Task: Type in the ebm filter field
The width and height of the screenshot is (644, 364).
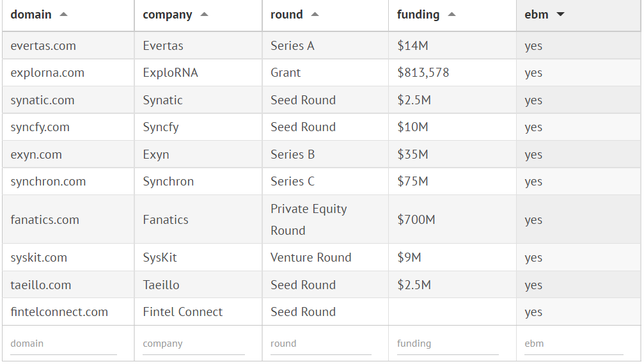Action: (573, 344)
